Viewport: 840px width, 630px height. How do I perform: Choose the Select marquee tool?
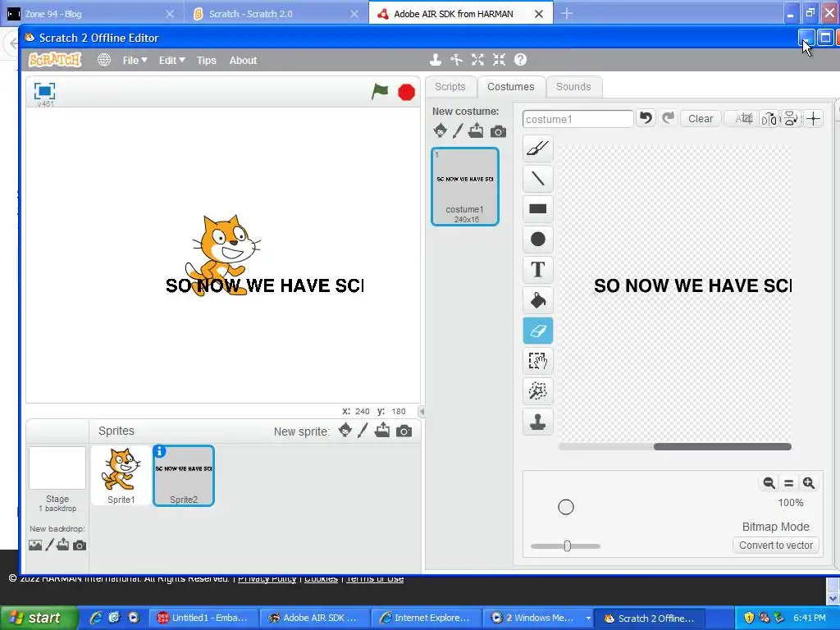tap(537, 361)
